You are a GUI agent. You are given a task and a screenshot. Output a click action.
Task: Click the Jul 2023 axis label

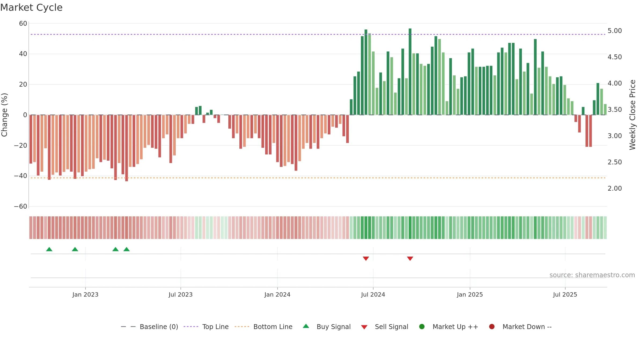tap(181, 294)
